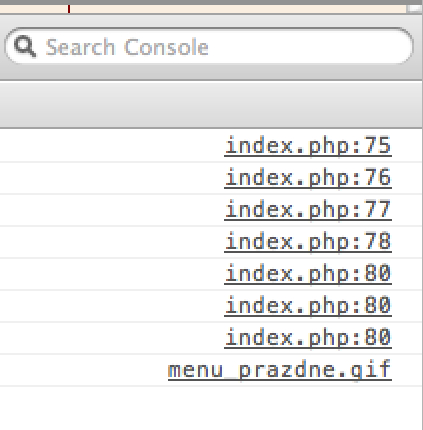Image resolution: width=423 pixels, height=430 pixels.
Task: Click the empty console area below menu_prazdne.gif
Action: 211,408
